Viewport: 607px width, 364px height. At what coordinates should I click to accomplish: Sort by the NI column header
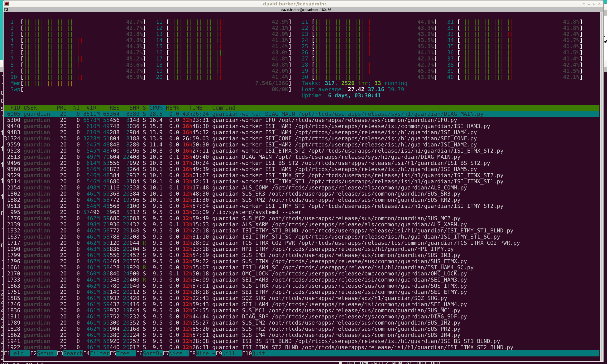[76, 108]
